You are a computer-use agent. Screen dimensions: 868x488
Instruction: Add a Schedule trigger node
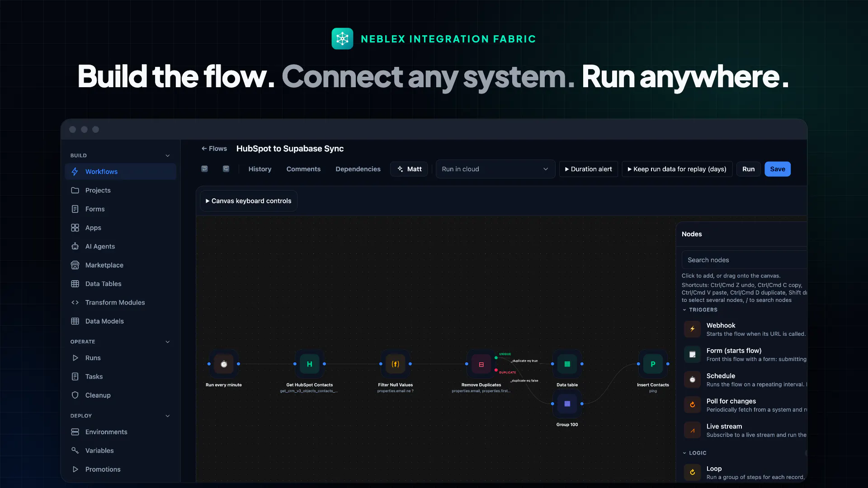coord(745,380)
